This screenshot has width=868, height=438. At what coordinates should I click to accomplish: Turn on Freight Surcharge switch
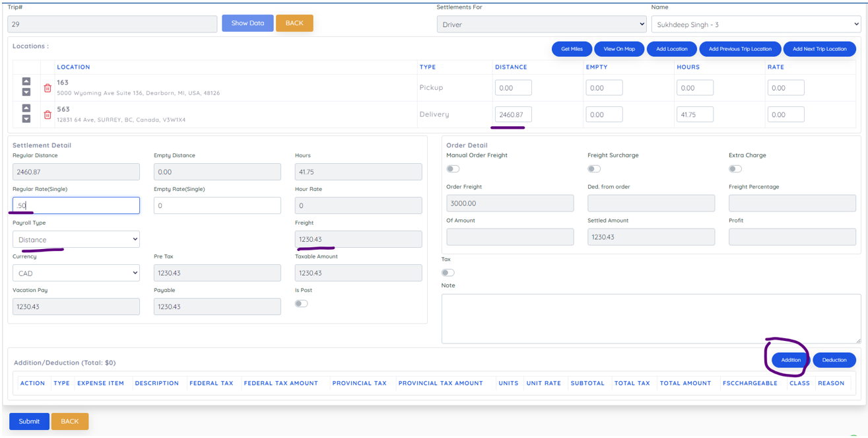coord(594,169)
